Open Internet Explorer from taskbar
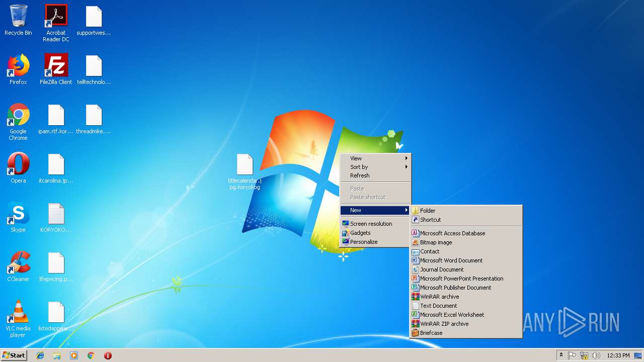The width and height of the screenshot is (644, 362). coord(40,355)
